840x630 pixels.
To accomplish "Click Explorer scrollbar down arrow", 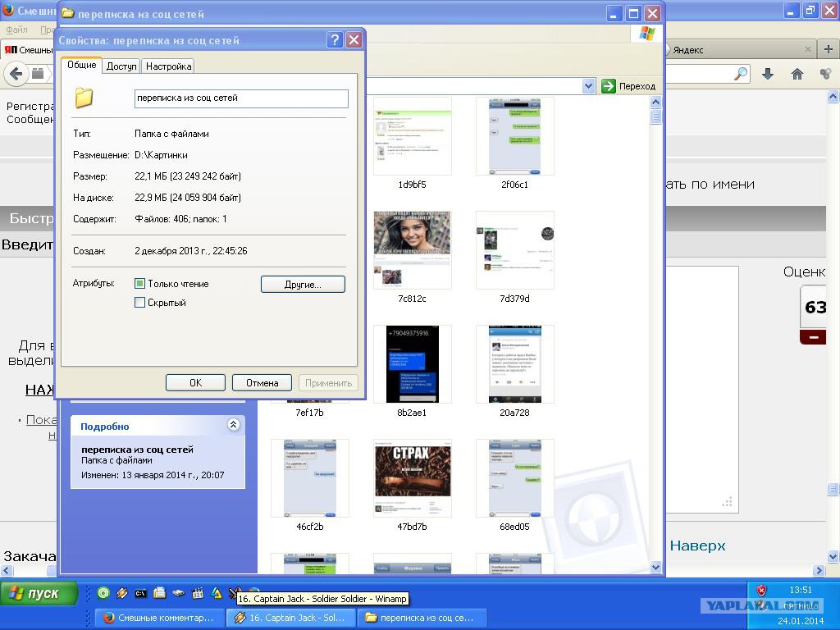I will coord(655,568).
